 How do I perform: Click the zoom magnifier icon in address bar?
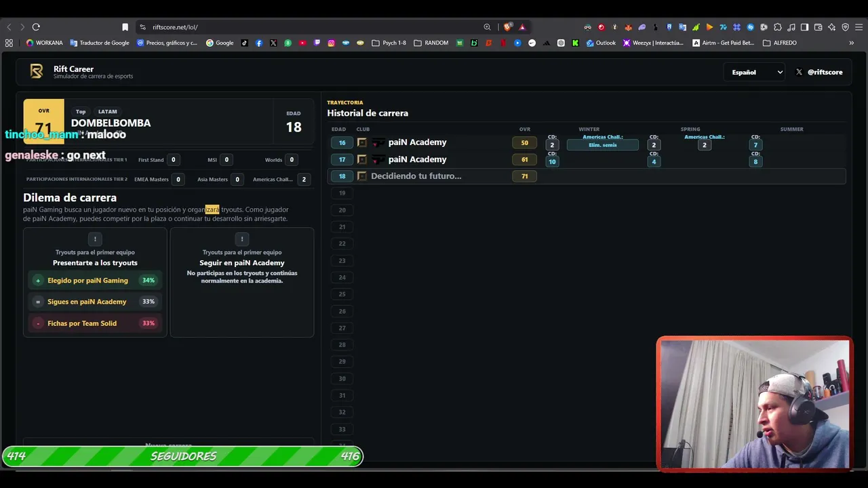click(x=487, y=27)
